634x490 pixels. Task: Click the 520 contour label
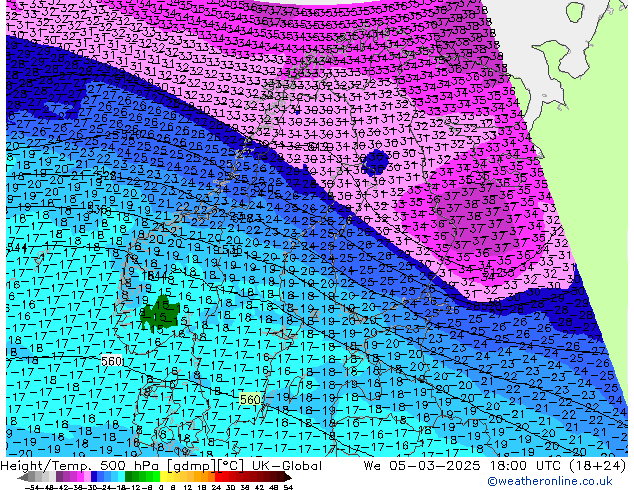click(265, 188)
